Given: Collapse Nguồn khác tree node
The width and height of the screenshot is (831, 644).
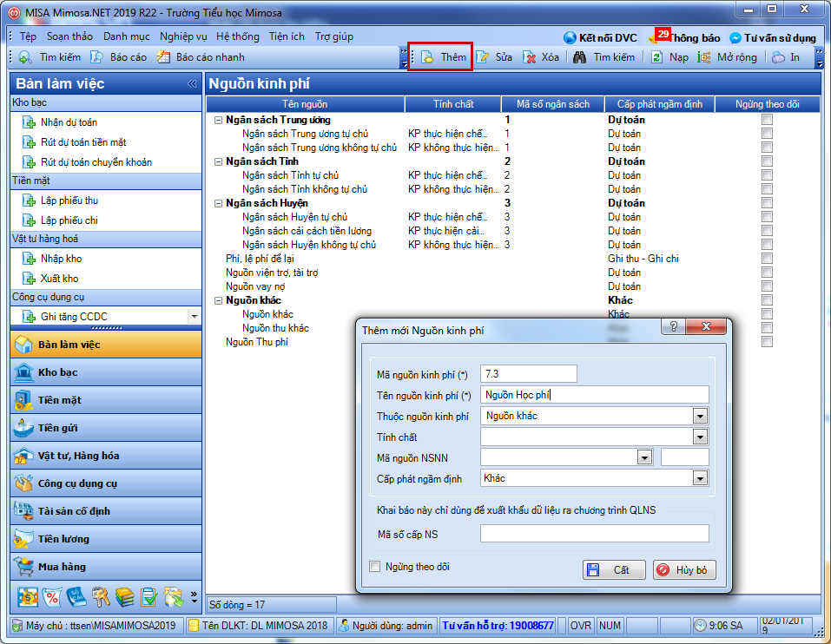Looking at the screenshot, I should [x=218, y=300].
